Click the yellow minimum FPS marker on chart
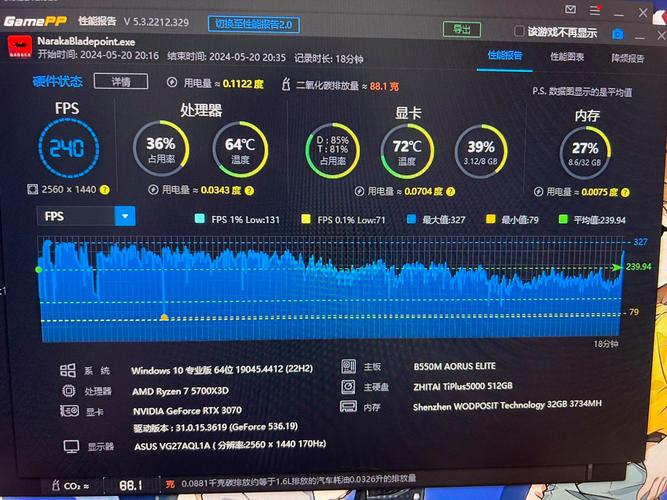Screen dimensions: 667x500 click(x=164, y=317)
